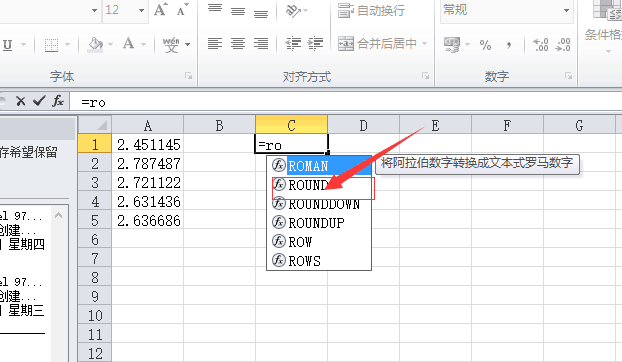
Task: Open the alignment 对齐方式 dialog launcher
Action: (x=425, y=76)
